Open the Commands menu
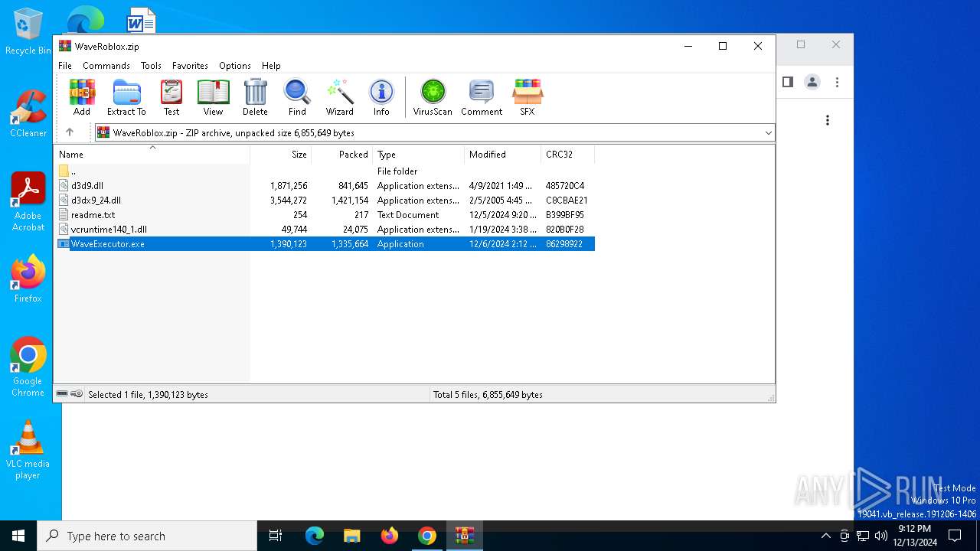This screenshot has width=980, height=551. [106, 66]
